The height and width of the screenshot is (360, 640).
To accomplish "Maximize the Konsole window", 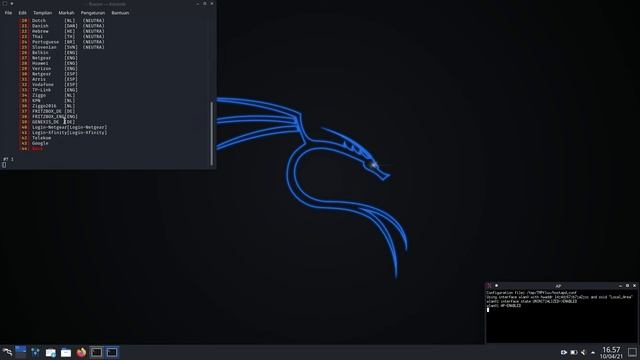I will click(x=205, y=4).
